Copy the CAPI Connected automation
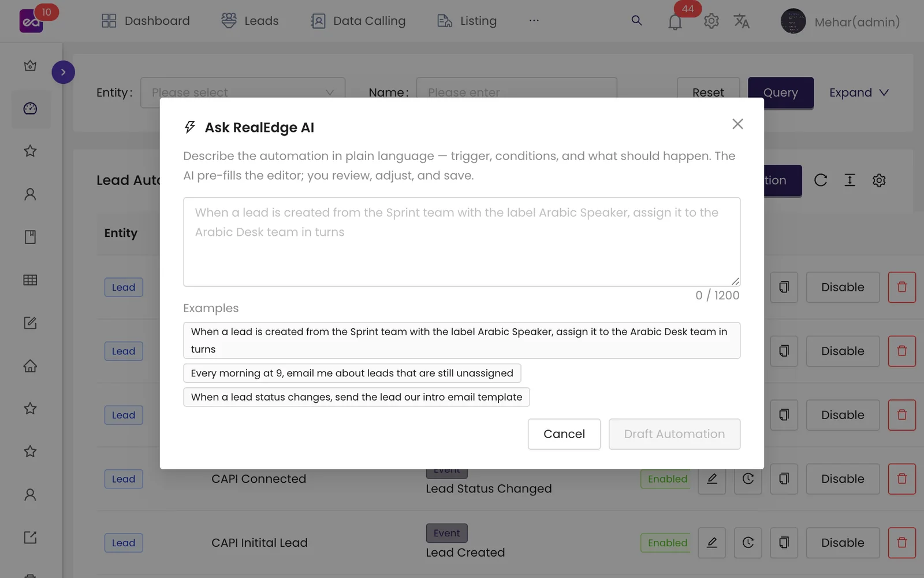Image resolution: width=924 pixels, height=578 pixels. coord(784,479)
